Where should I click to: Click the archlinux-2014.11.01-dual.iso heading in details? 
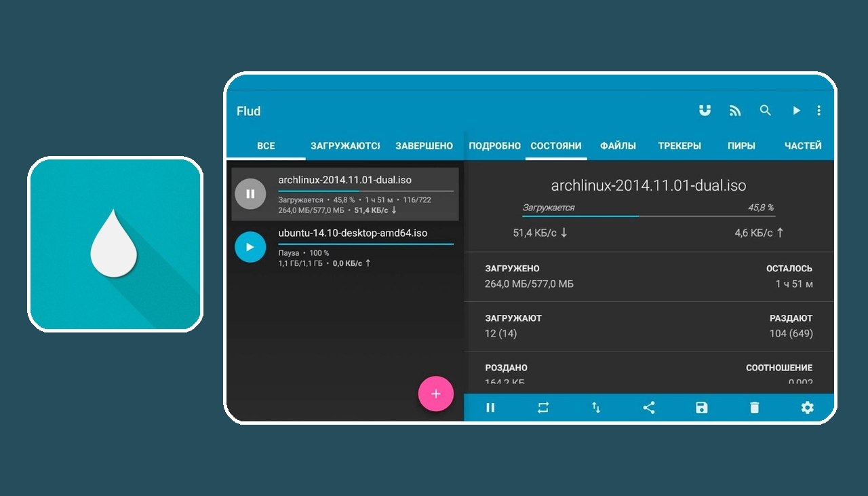click(x=648, y=185)
